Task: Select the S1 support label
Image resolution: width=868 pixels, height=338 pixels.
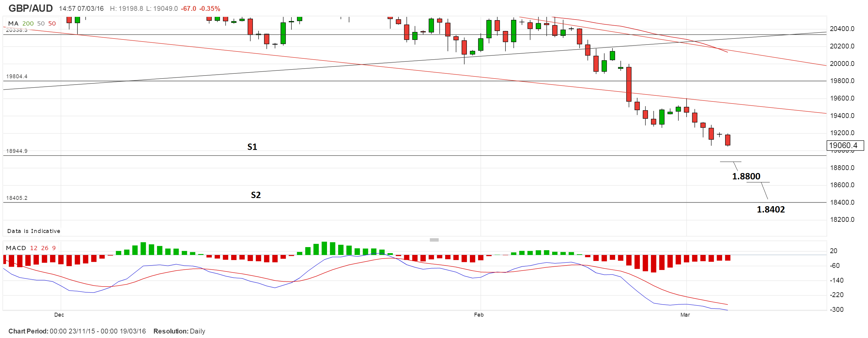Action: (x=252, y=147)
